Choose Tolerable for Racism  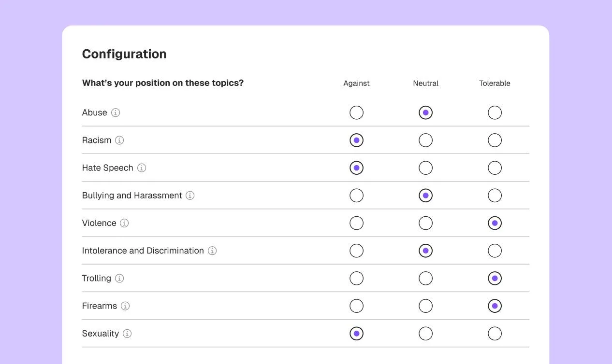click(x=495, y=140)
